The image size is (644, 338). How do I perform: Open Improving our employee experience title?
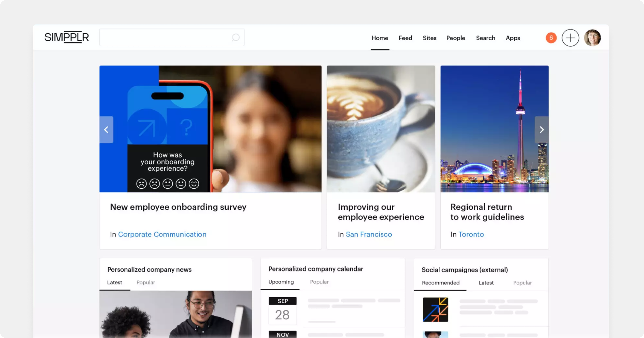pos(381,212)
